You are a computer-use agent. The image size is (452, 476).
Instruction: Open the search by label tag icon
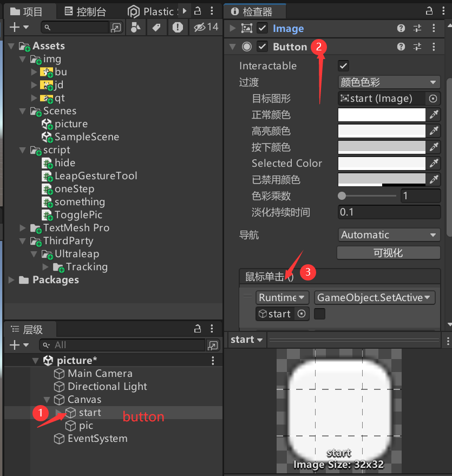point(156,28)
